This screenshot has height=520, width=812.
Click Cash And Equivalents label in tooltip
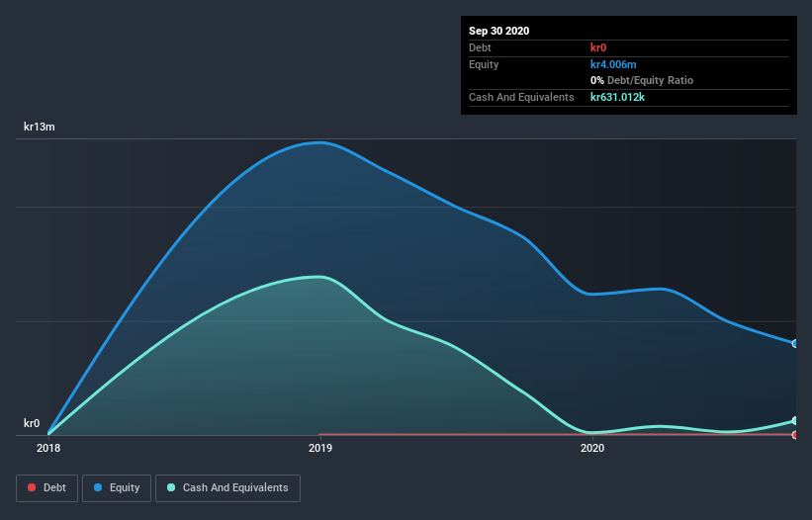(521, 97)
